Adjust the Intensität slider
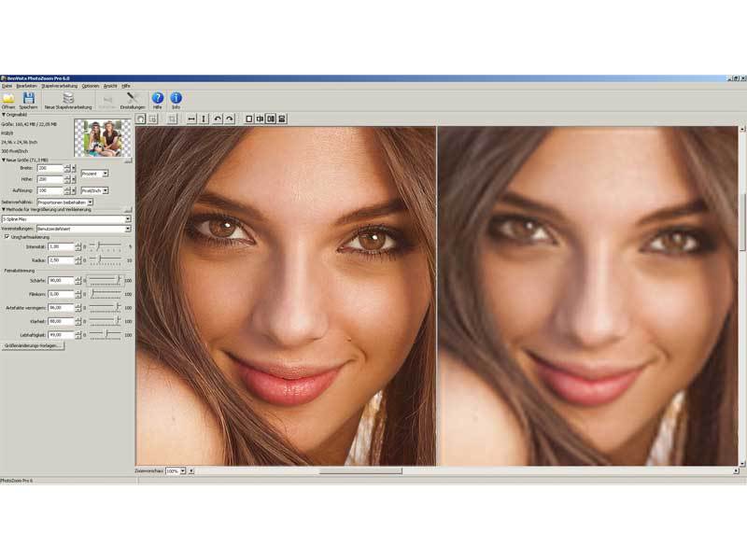 [x=106, y=246]
